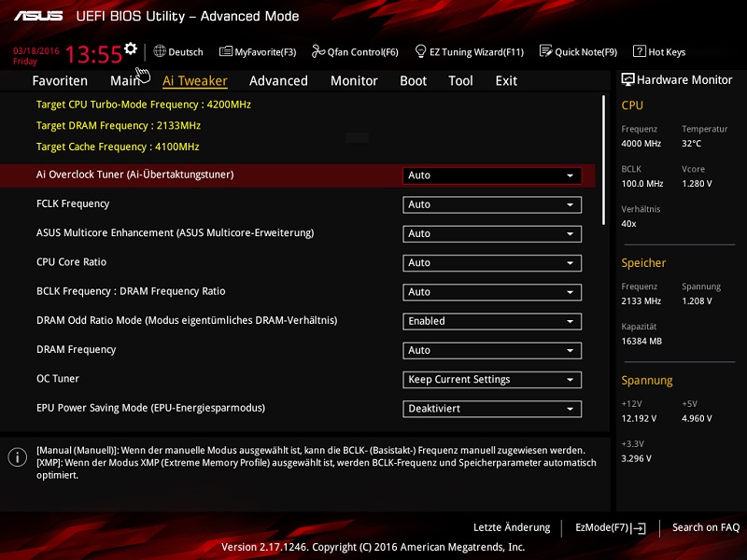
Task: Open the Monitor tab
Action: tap(354, 81)
